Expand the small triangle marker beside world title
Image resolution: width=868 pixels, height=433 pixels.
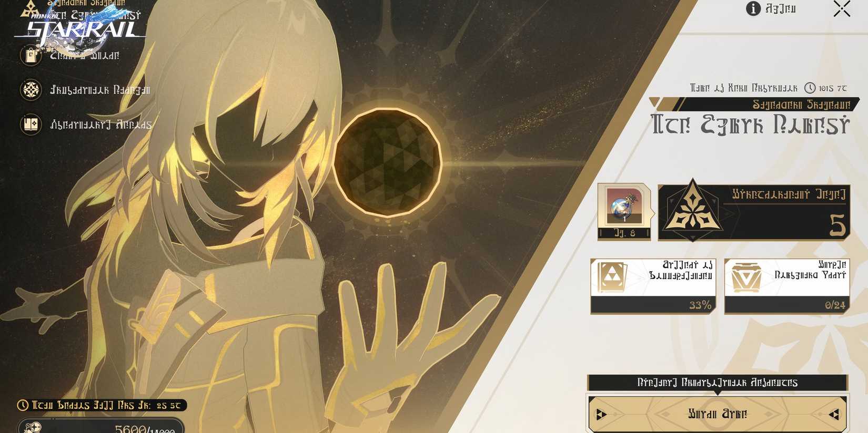(x=654, y=102)
